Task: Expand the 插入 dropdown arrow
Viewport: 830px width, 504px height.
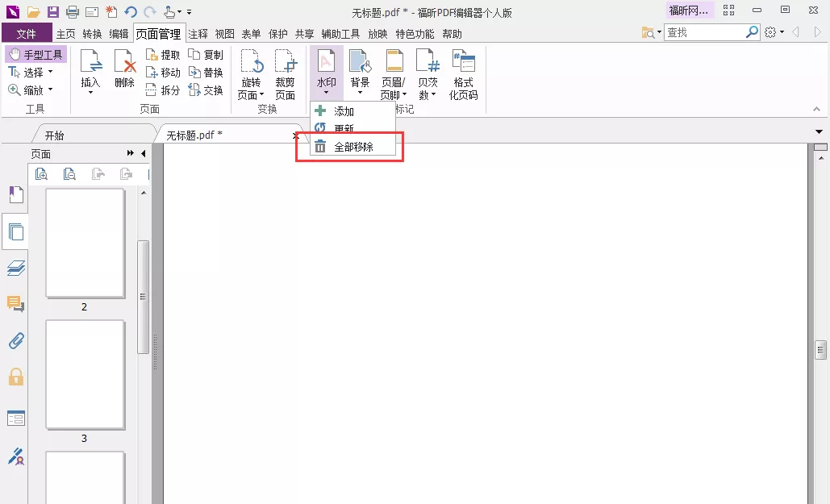Action: [90, 93]
